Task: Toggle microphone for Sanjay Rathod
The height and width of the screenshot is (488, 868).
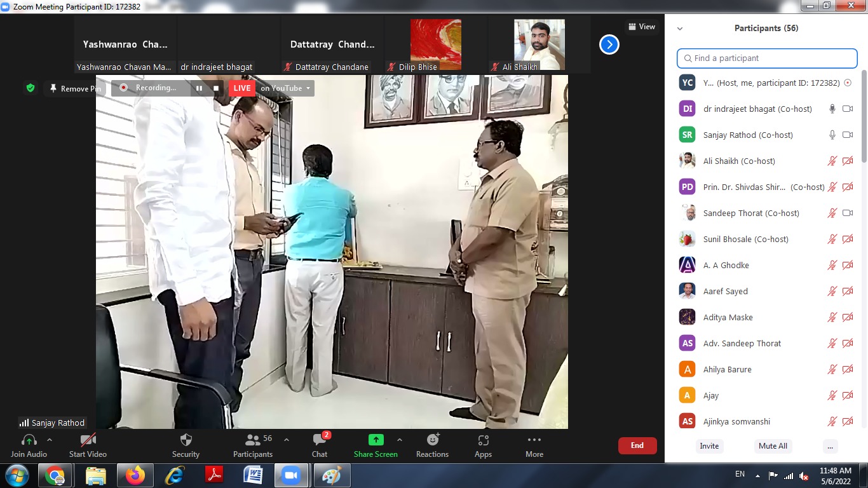Action: coord(832,135)
